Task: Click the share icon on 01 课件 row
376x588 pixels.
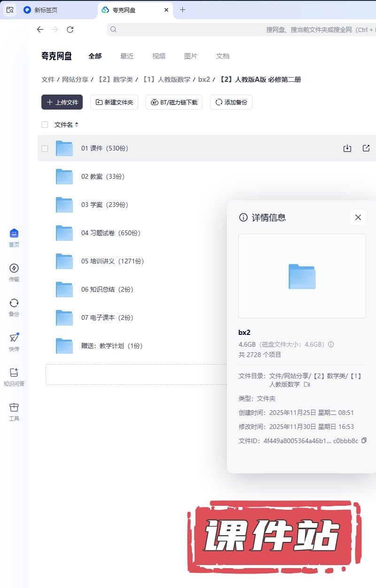Action: [366, 148]
